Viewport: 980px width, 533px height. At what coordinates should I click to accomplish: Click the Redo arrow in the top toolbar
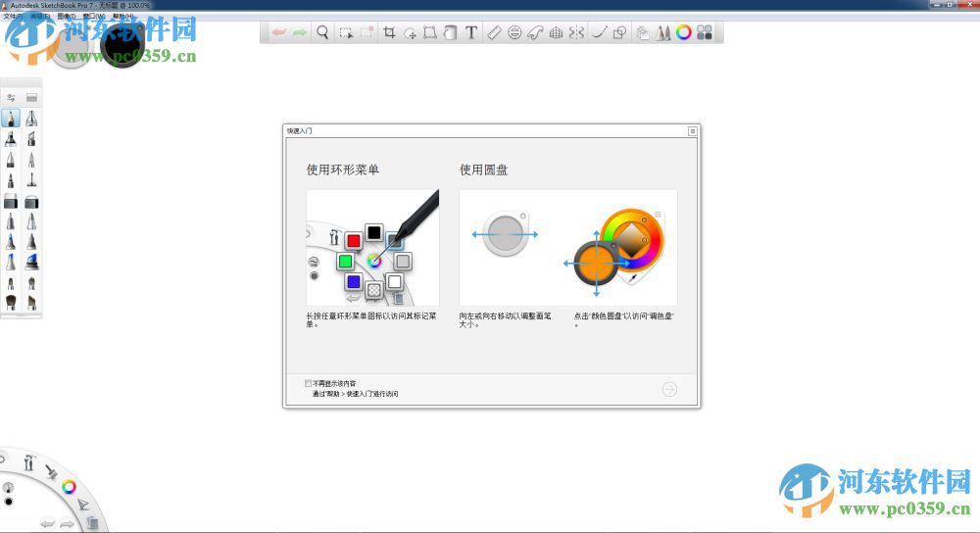click(x=299, y=32)
